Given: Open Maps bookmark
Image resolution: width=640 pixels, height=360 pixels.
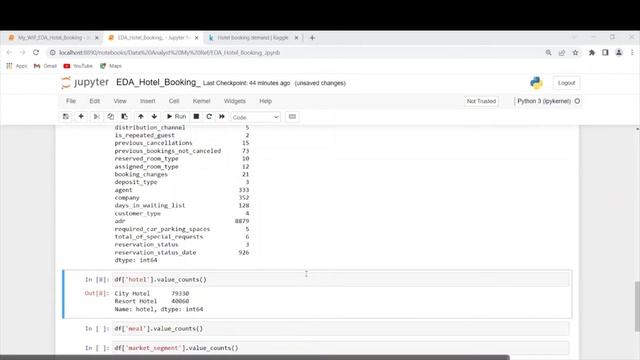Looking at the screenshot, I should point(111,66).
